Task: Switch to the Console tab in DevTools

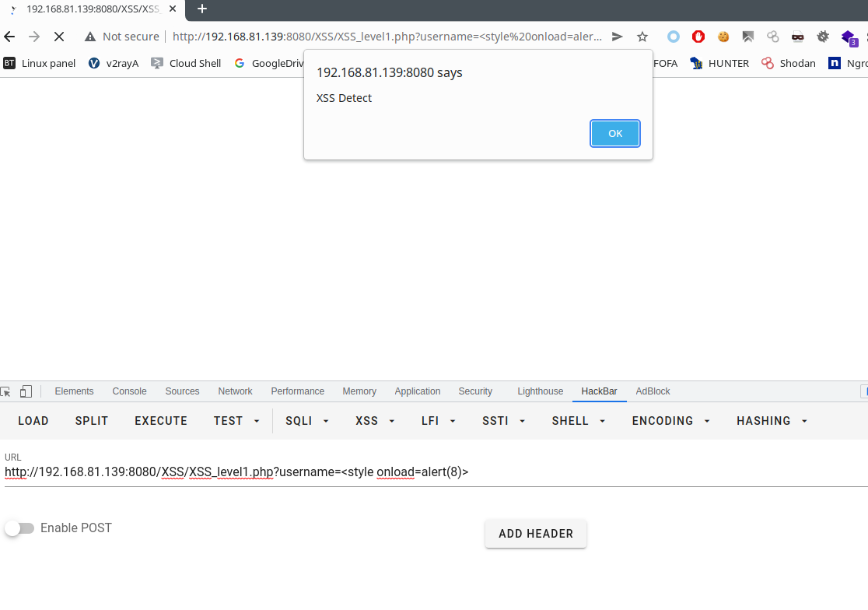Action: pos(129,391)
